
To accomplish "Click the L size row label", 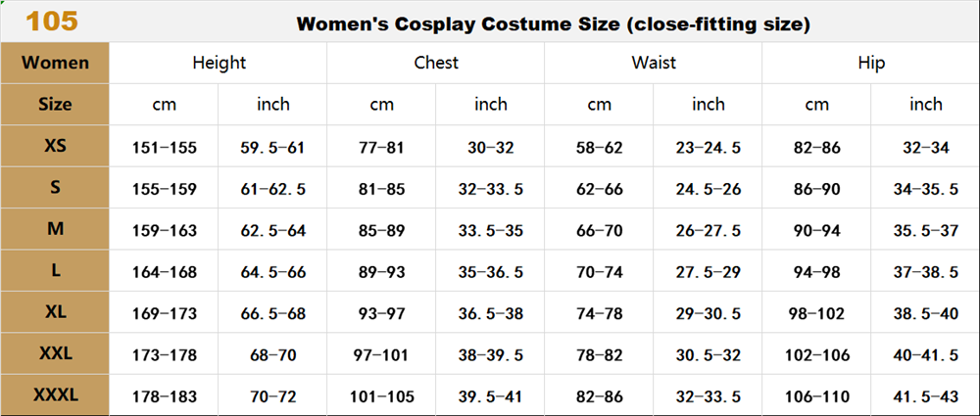I will pos(55,270).
